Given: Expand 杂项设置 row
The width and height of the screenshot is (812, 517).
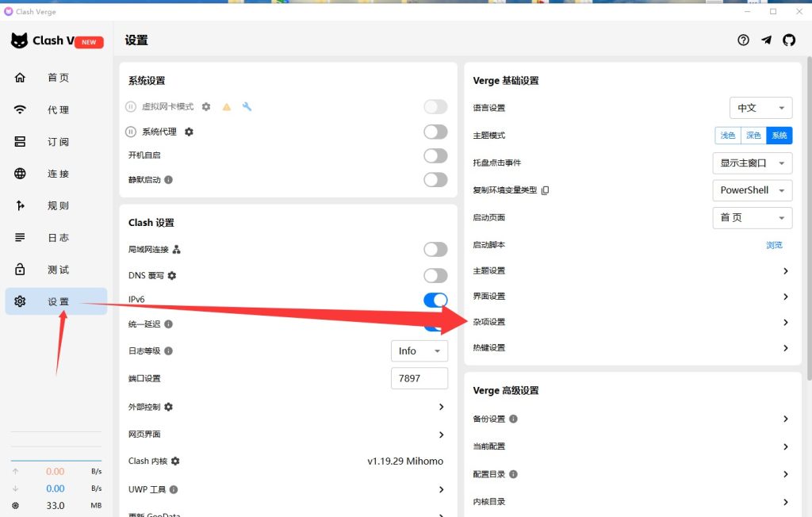Looking at the screenshot, I should point(632,322).
